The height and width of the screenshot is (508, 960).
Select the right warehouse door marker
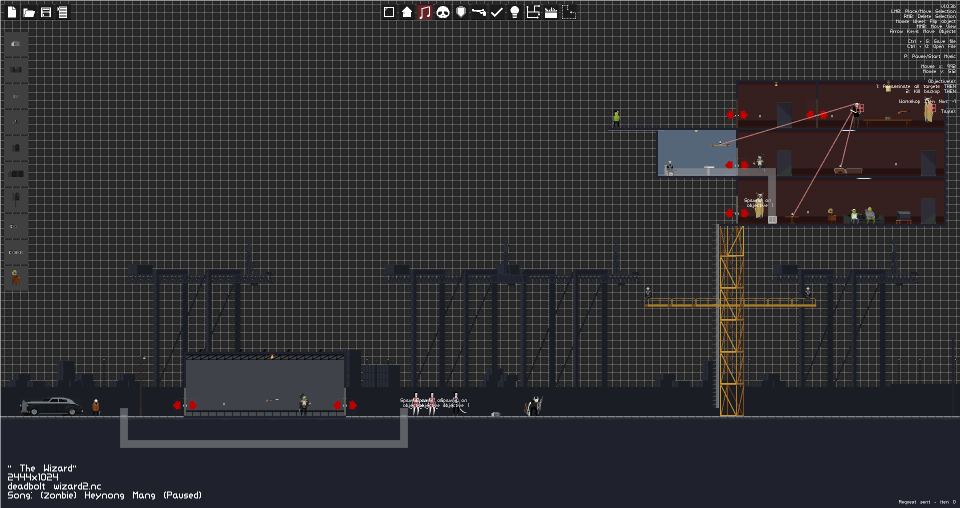(x=345, y=405)
